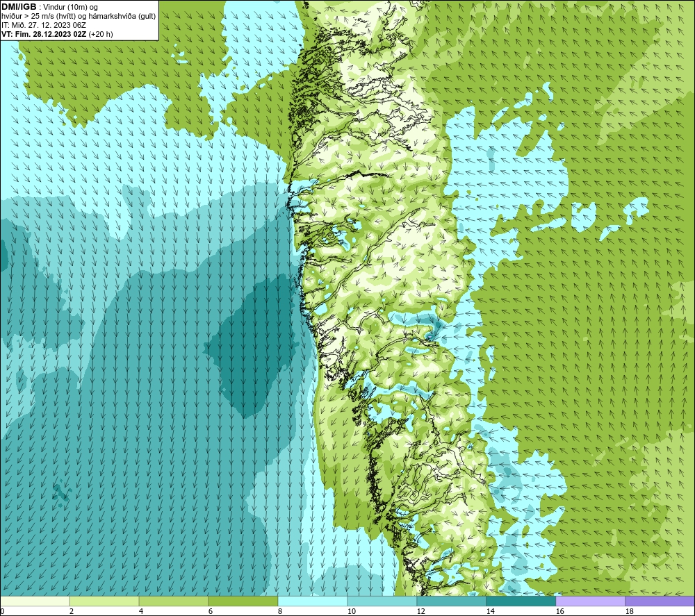Click the 4-6 m/s green legend swatch
This screenshot has height=616, width=695.
coord(174,601)
